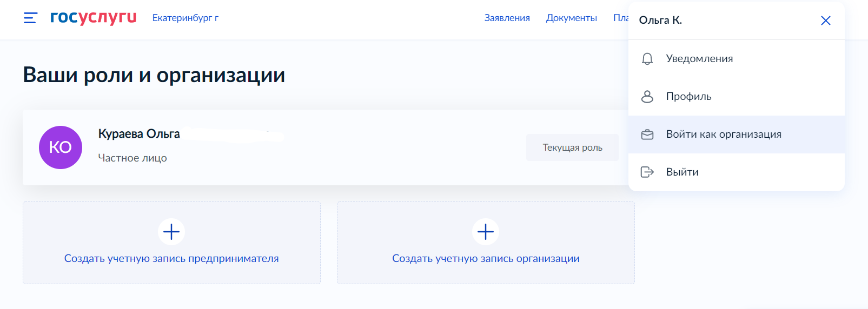Image resolution: width=868 pixels, height=309 pixels.
Task: Close the Ольга К. user menu
Action: point(825,21)
